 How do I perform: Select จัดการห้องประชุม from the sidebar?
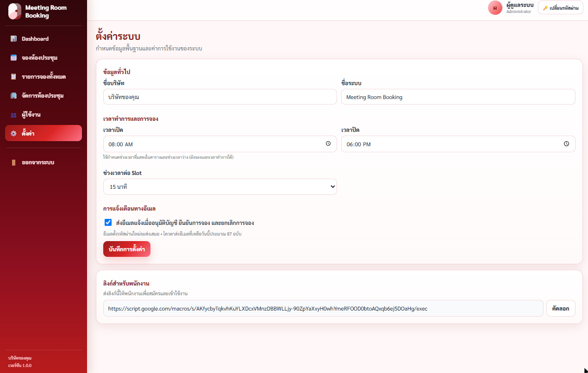[44, 96]
